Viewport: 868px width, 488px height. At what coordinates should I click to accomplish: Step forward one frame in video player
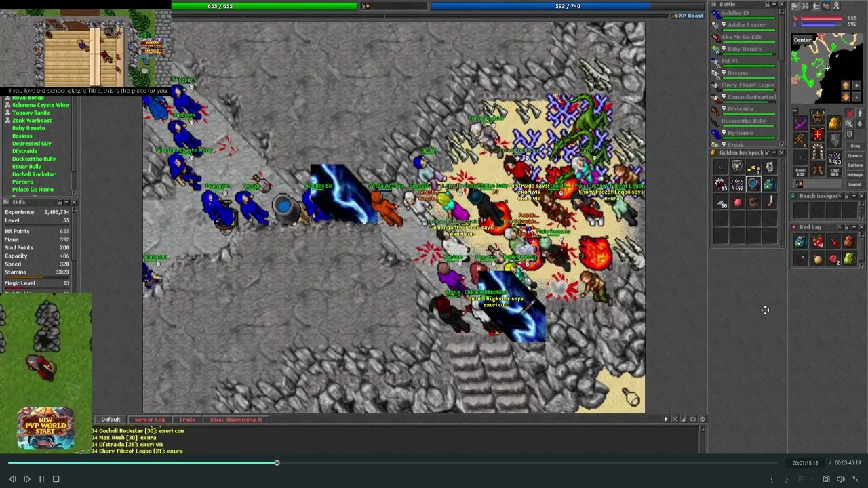pyautogui.click(x=27, y=479)
